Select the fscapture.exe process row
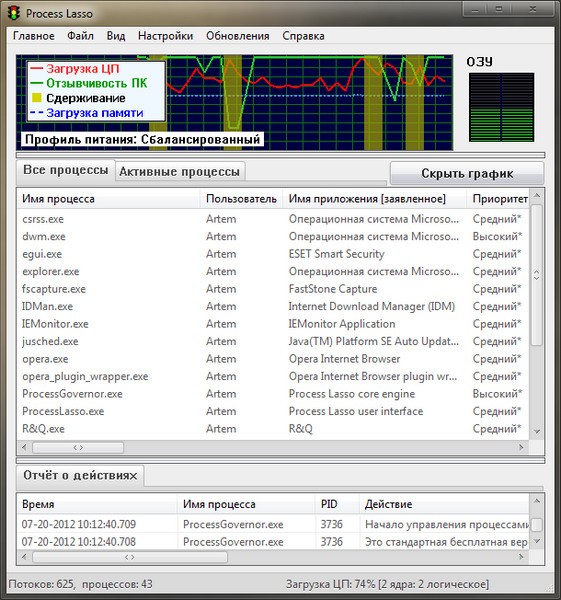561x600 pixels. click(x=273, y=289)
